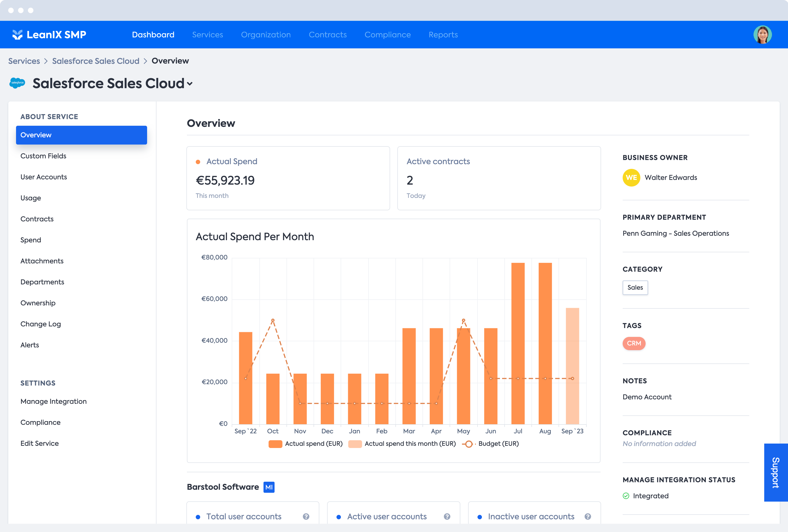Click the Barstool Software heading
Viewport: 788px width, 532px height.
pyautogui.click(x=223, y=487)
